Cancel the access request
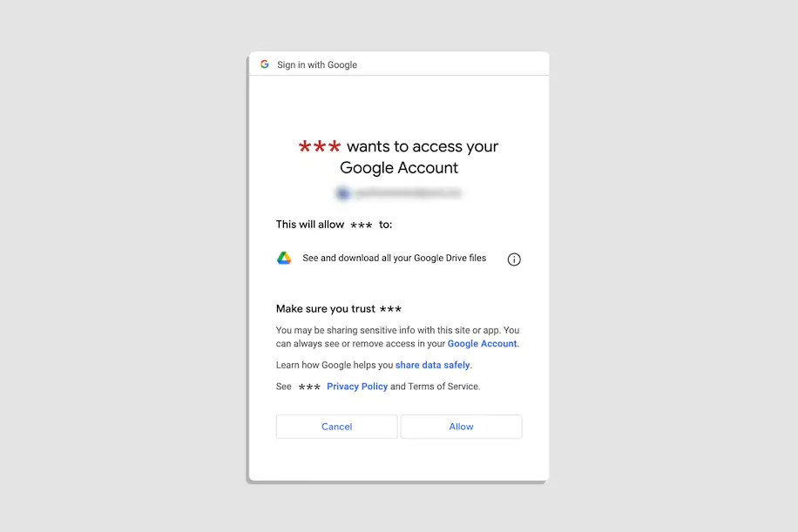The image size is (798, 532). click(337, 427)
